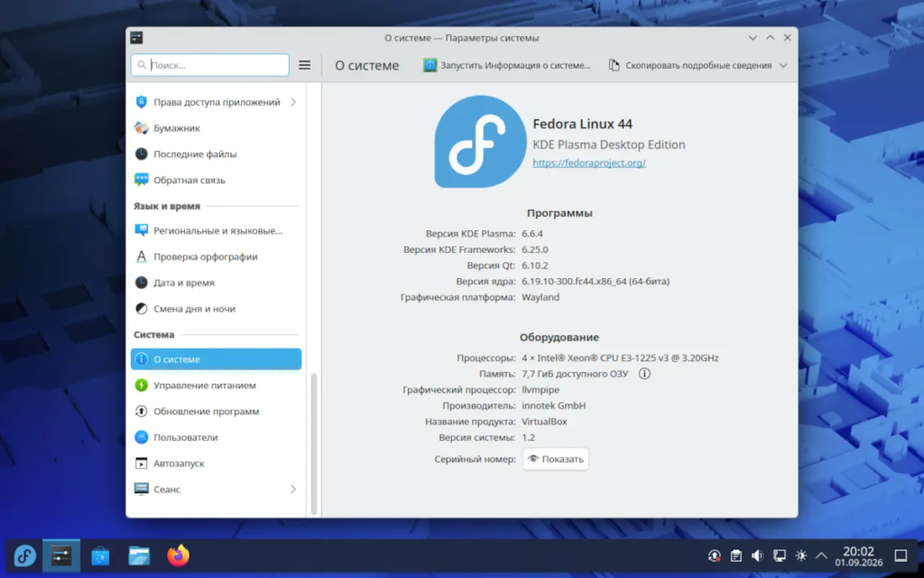Open the Dolphin file manager in taskbar
Image resolution: width=924 pixels, height=578 pixels.
(139, 555)
